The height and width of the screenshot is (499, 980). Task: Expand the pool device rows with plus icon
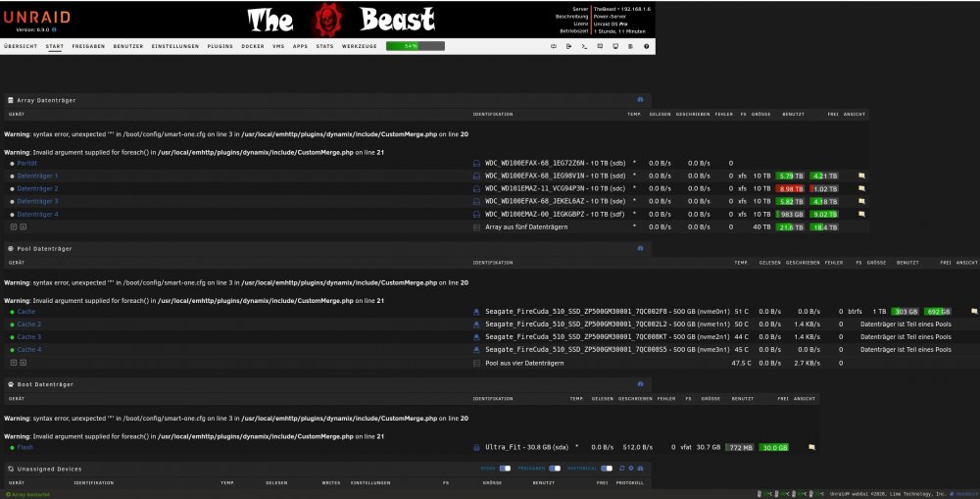tap(14, 363)
